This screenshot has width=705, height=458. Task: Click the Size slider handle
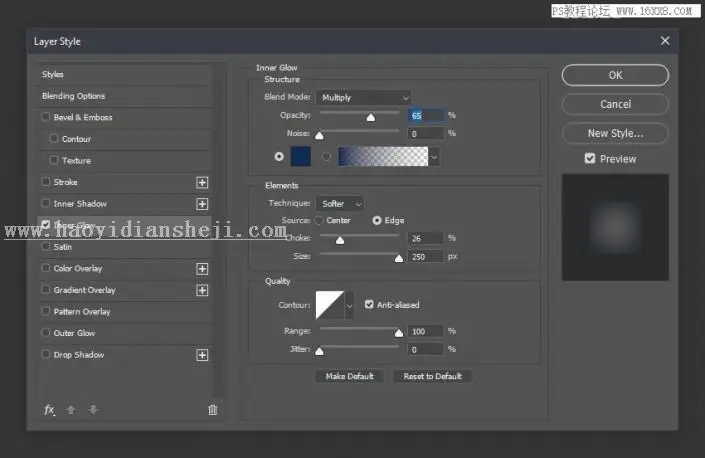point(399,258)
